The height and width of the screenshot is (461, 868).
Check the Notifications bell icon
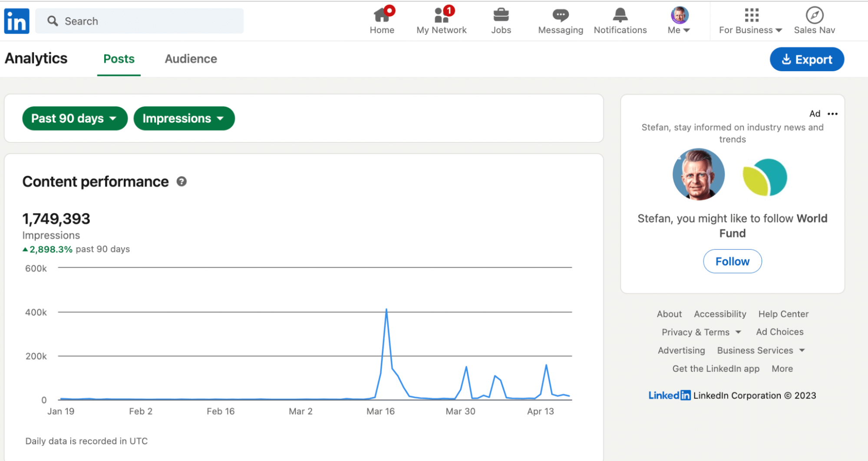coord(620,15)
